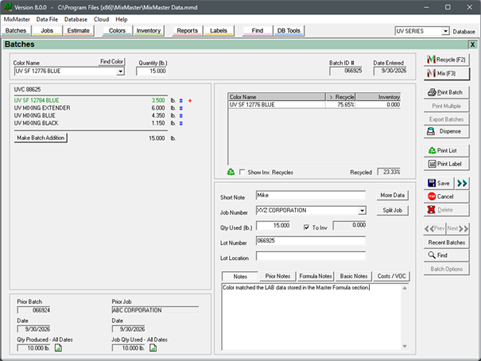The height and width of the screenshot is (361, 481).
Task: Toggle the To Inv checkbox
Action: (306, 227)
